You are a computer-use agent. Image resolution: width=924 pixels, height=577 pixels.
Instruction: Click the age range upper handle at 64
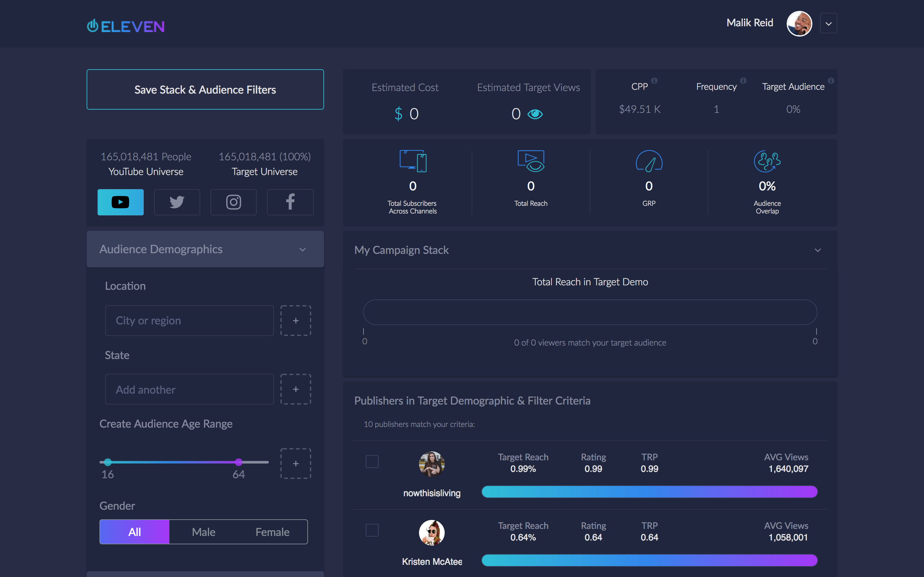pos(239,462)
